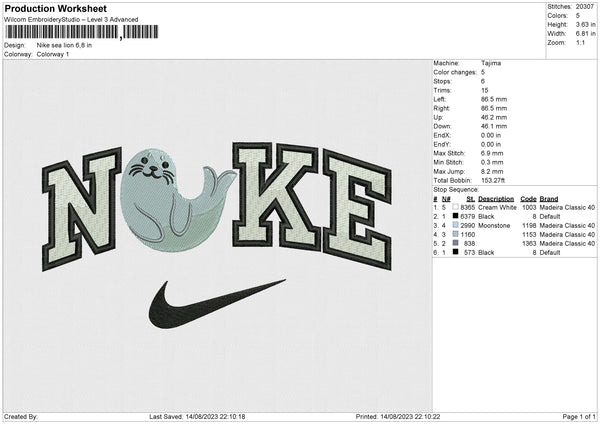Click the Zoom value "1:1"

coord(580,42)
